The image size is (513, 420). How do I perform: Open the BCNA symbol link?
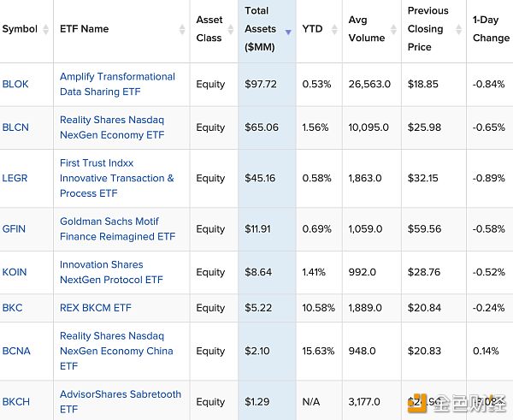click(15, 352)
